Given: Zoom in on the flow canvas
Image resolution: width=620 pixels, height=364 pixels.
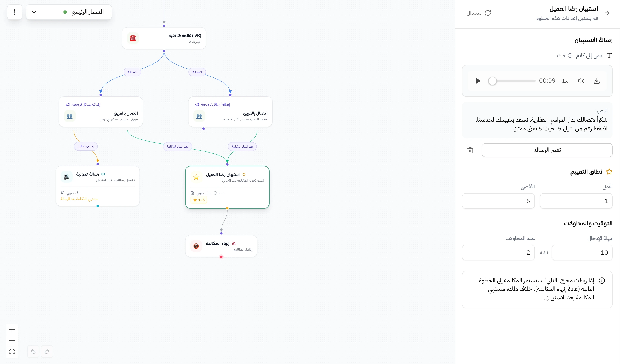Looking at the screenshot, I should 12,329.
